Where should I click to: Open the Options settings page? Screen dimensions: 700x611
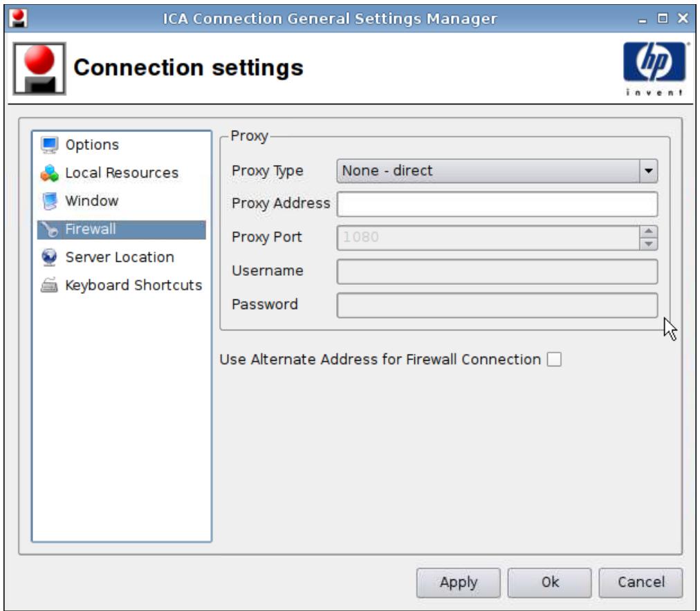tap(122, 145)
